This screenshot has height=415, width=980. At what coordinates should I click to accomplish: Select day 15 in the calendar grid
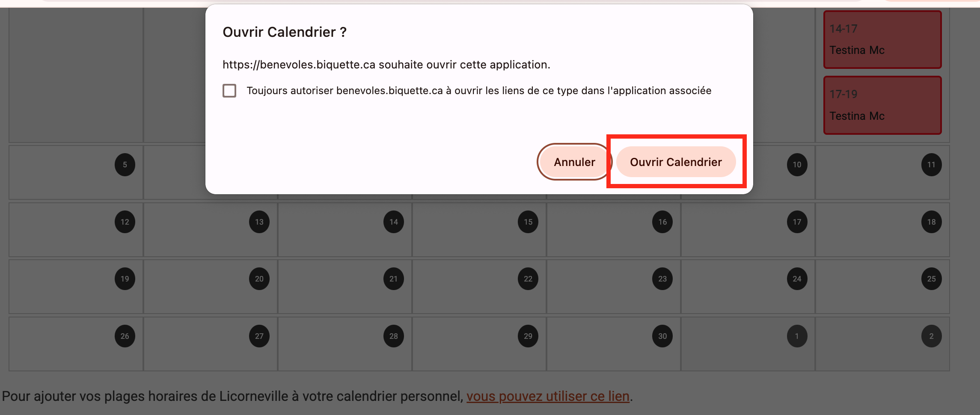[528, 222]
